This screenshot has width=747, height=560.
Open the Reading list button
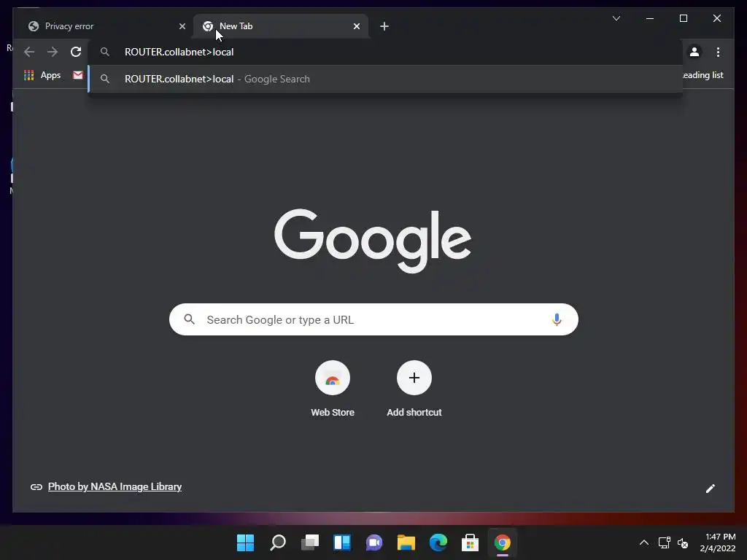[x=703, y=75]
